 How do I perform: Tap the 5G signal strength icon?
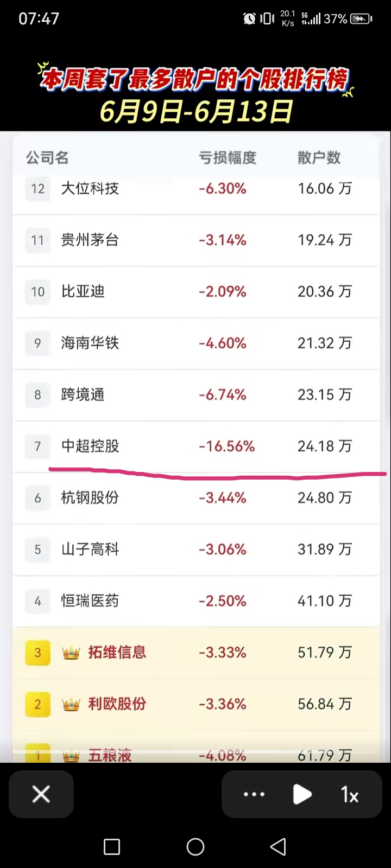(311, 19)
